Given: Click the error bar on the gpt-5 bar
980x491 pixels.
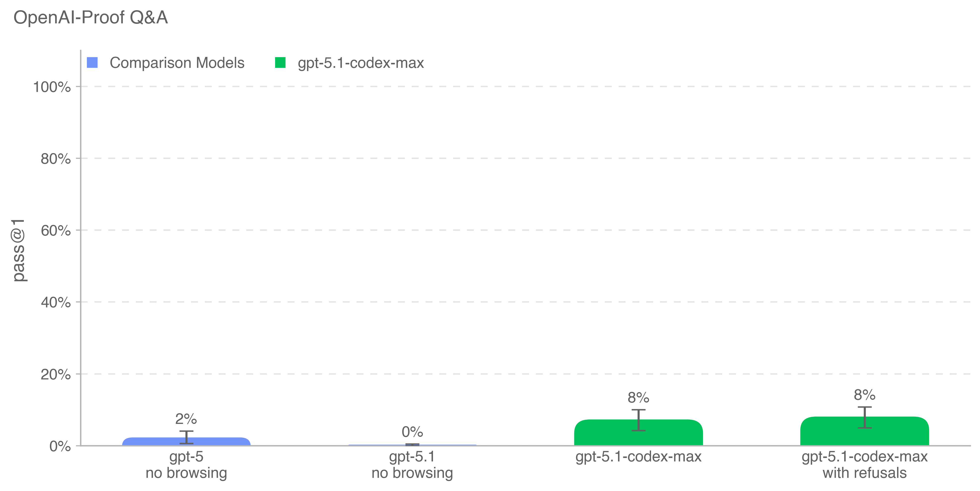Looking at the screenshot, I should click(186, 437).
